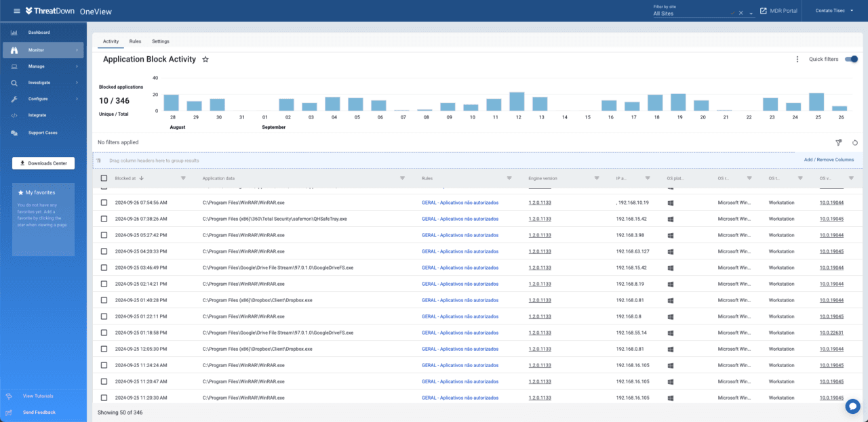Open the Filter by site dropdown
Image resolution: width=868 pixels, height=422 pixels.
tap(751, 13)
